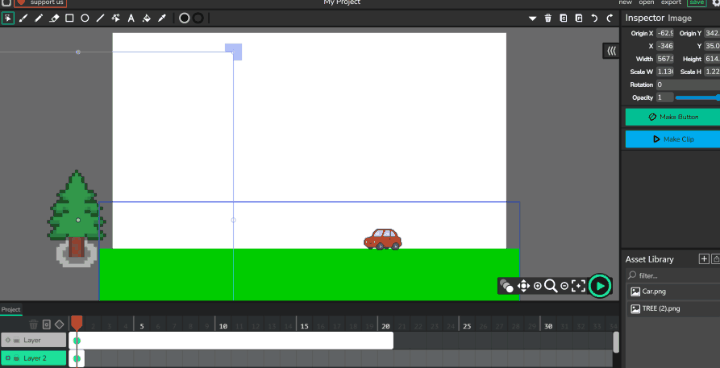Click the 'My Project' title
Screen dimensions: 720x368
(342, 2)
